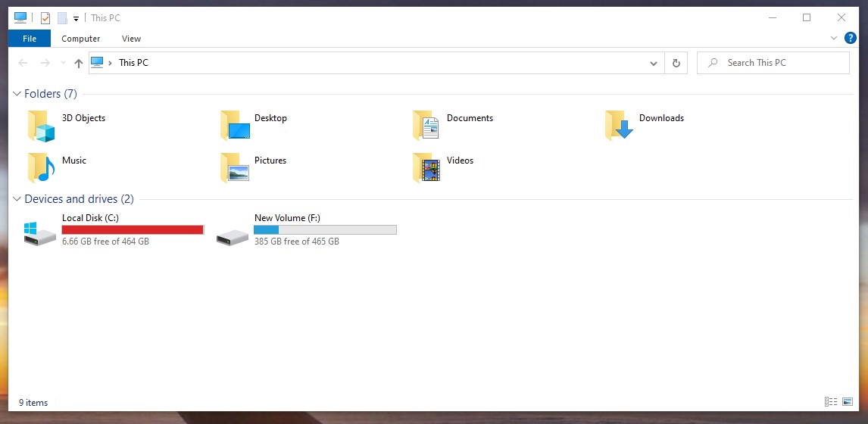This screenshot has width=868, height=424.
Task: Open the File menu tab
Action: [30, 39]
